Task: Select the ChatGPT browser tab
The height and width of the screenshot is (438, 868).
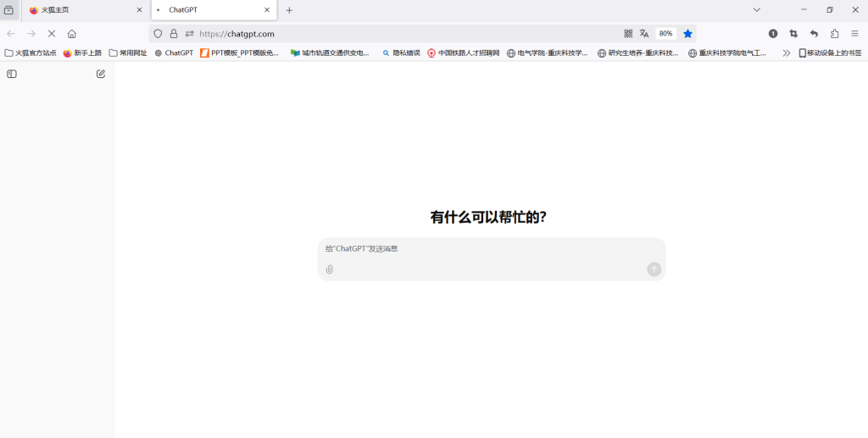Action: click(214, 10)
